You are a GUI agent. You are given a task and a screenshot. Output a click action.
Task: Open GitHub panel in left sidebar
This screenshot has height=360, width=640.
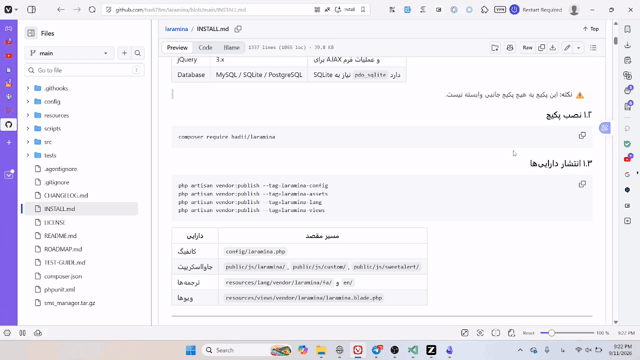pyautogui.click(x=9, y=124)
